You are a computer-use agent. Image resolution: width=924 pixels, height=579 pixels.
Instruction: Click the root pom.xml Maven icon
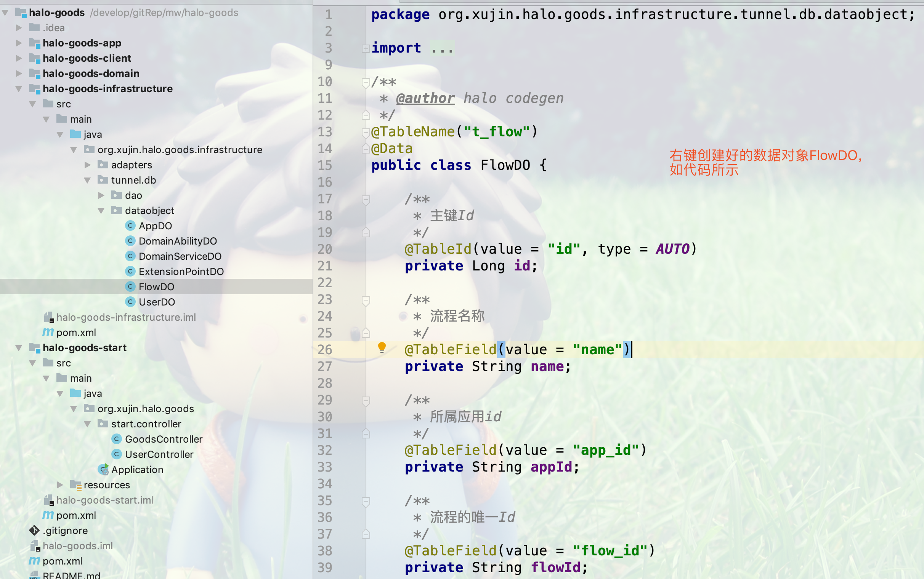point(34,561)
